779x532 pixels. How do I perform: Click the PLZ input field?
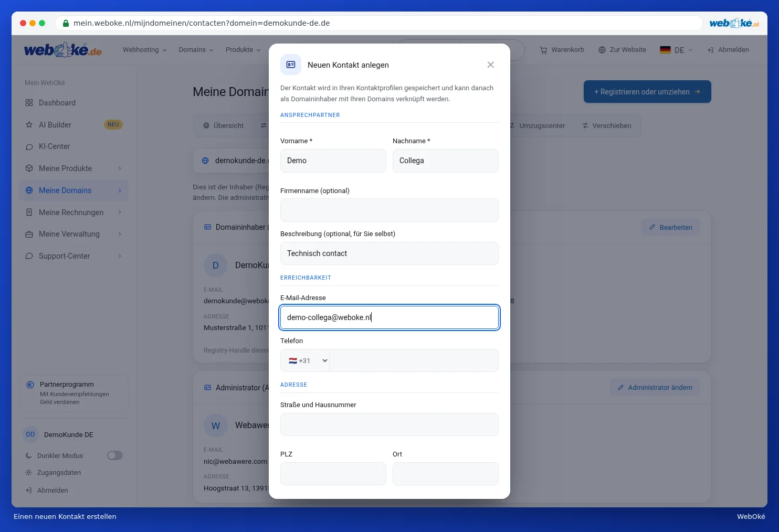tap(333, 474)
